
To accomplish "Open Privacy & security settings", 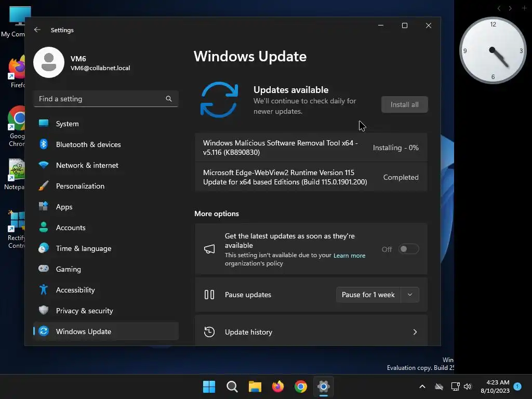I will [106, 310].
